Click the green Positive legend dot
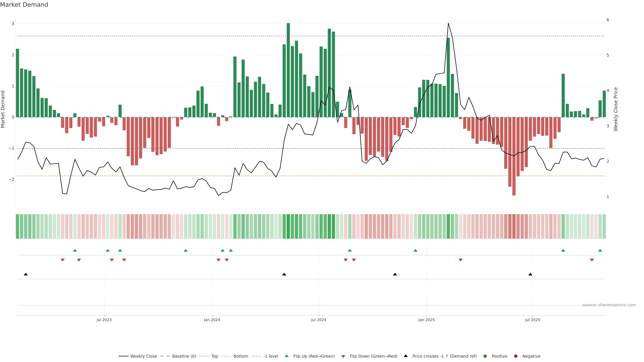The height and width of the screenshot is (362, 644). [x=485, y=356]
